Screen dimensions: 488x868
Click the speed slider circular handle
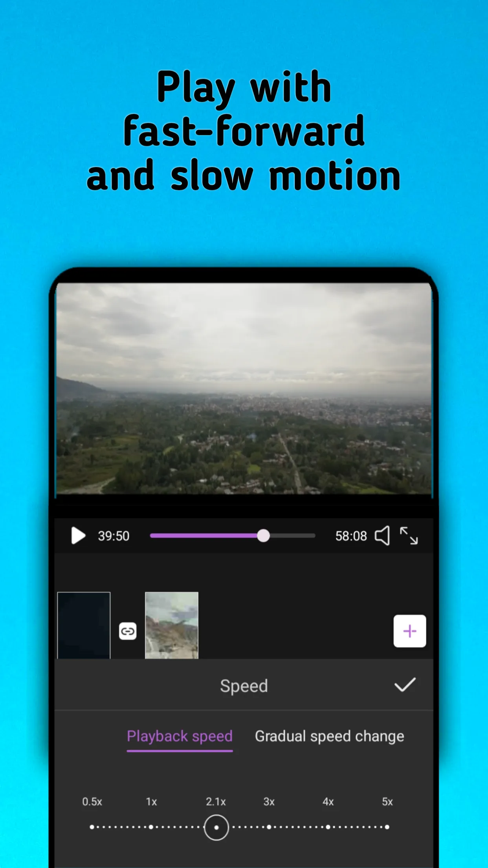pos(216,827)
